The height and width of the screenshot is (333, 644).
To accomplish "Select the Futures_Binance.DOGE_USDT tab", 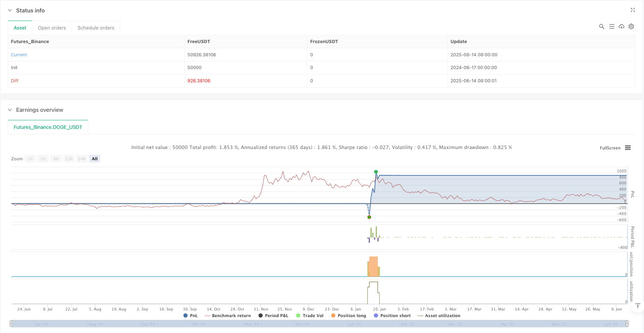I will click(x=48, y=127).
